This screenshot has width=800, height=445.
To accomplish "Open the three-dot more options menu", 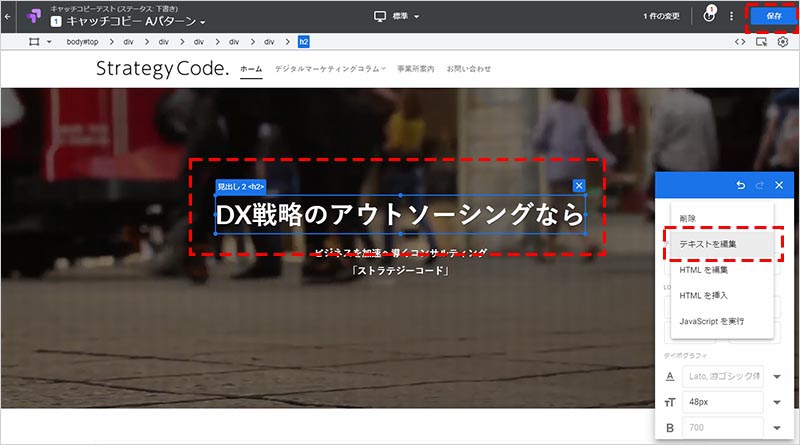I will coord(731,16).
